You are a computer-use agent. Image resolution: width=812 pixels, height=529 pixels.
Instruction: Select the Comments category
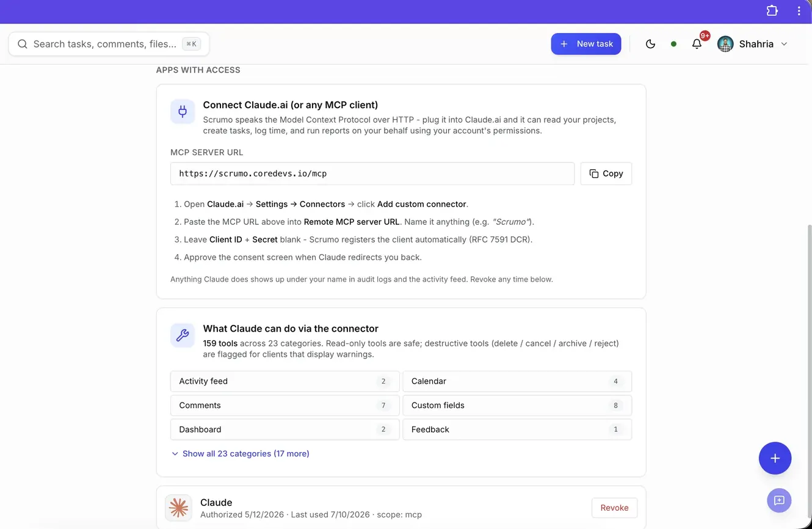pos(285,405)
